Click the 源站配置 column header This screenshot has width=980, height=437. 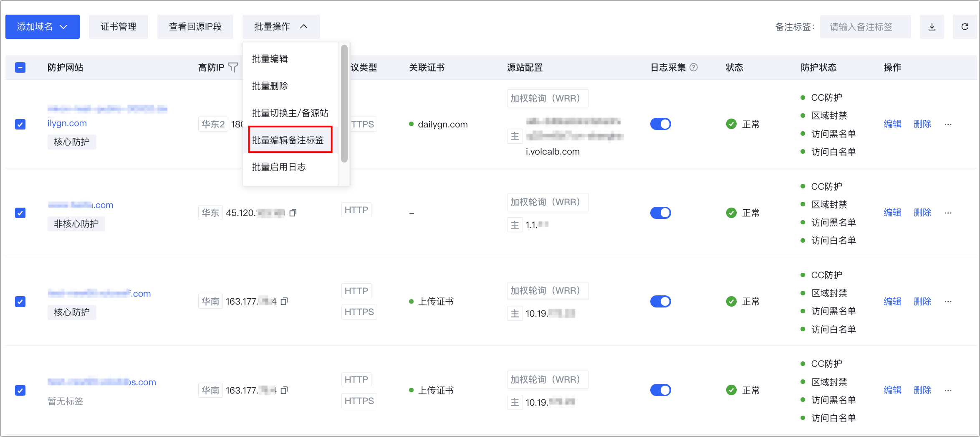(x=525, y=67)
